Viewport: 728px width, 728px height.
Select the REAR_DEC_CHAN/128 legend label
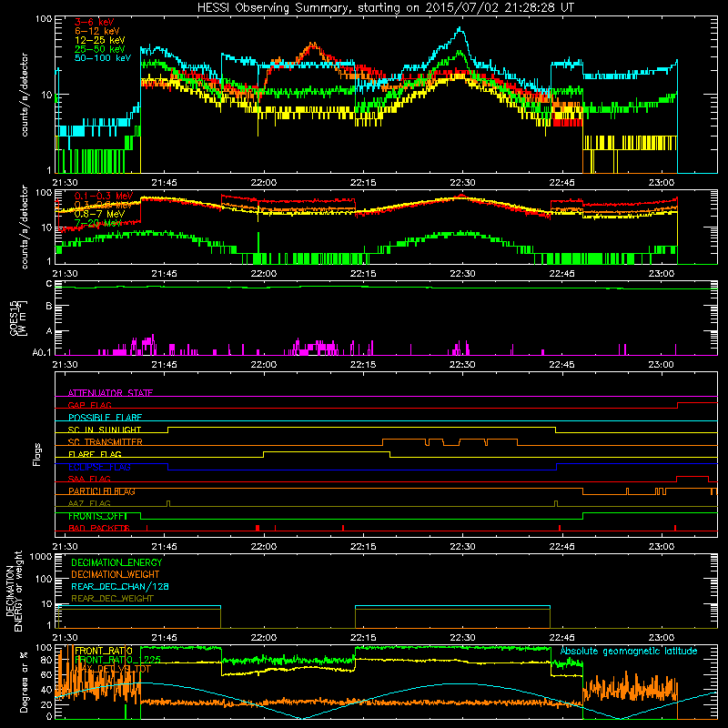click(120, 586)
